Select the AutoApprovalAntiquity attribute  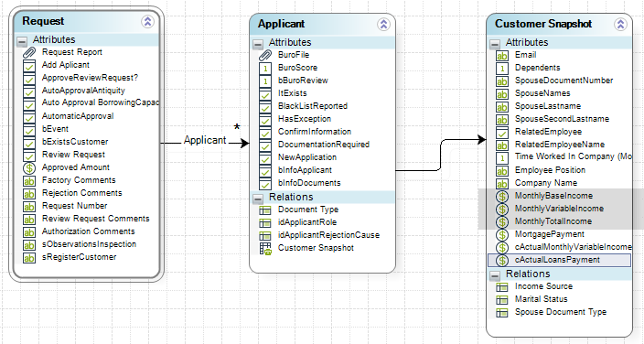pos(83,91)
